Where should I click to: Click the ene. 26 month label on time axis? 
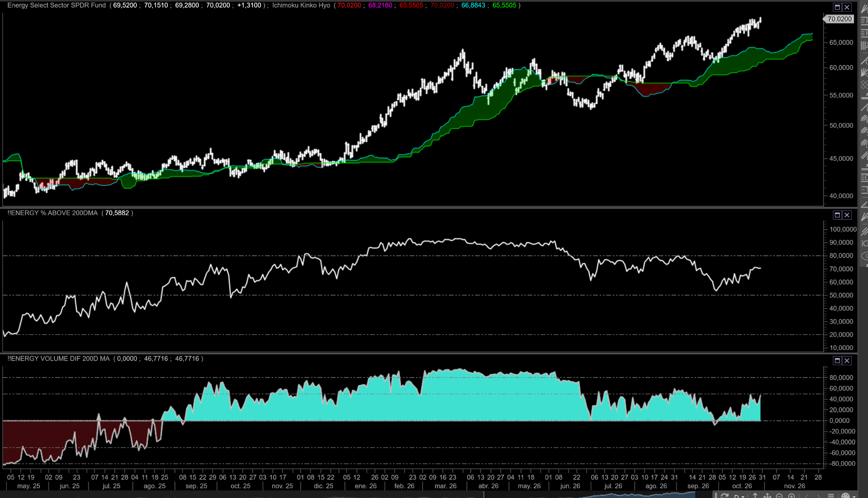[x=366, y=486]
